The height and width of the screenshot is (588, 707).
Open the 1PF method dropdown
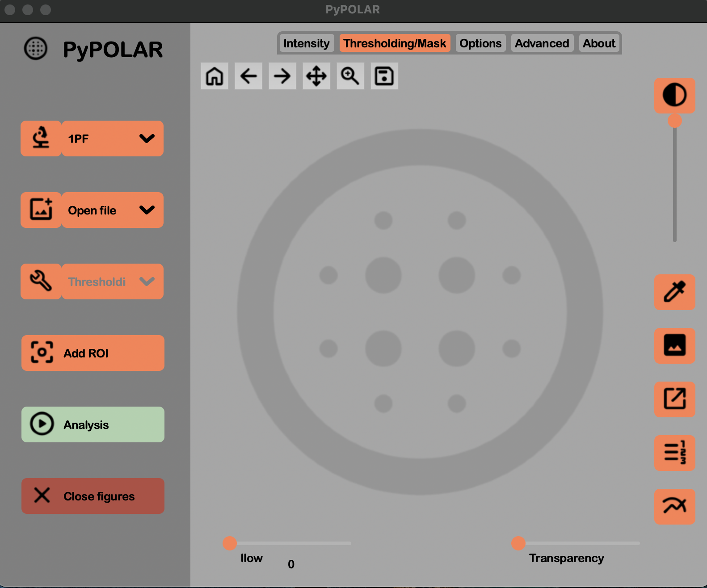[x=113, y=139]
